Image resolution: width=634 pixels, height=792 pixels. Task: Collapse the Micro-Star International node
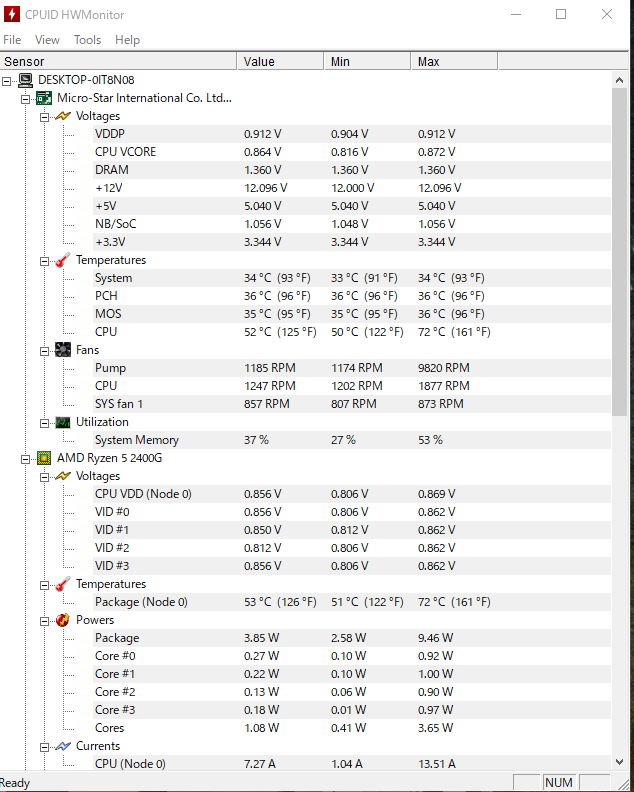25,99
